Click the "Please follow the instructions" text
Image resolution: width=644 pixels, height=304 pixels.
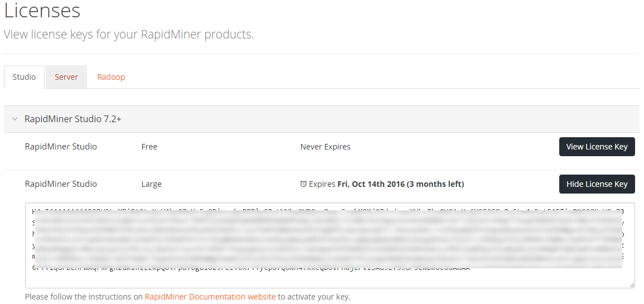click(84, 297)
